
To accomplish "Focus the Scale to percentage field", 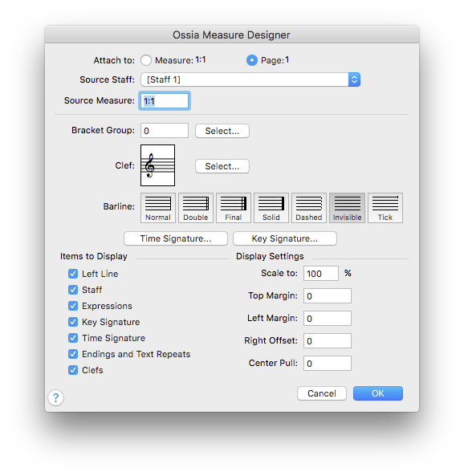I will click(x=321, y=274).
